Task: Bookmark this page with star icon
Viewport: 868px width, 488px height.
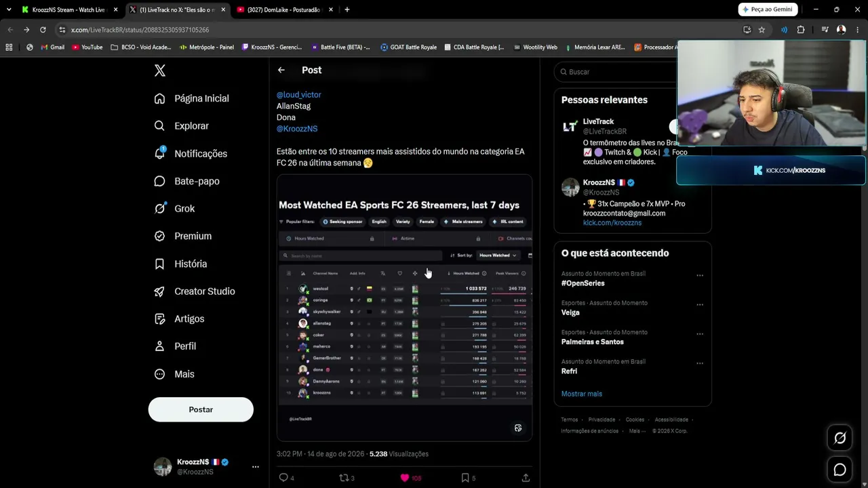Action: pyautogui.click(x=762, y=30)
